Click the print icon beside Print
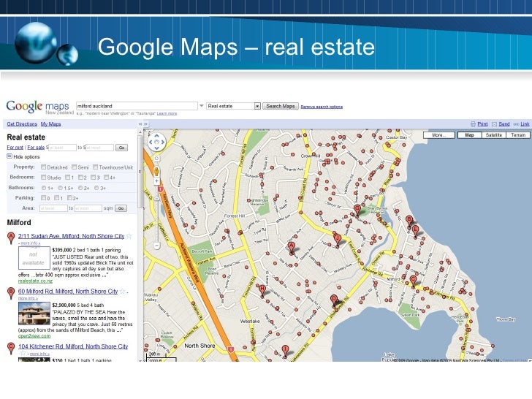 (473, 124)
